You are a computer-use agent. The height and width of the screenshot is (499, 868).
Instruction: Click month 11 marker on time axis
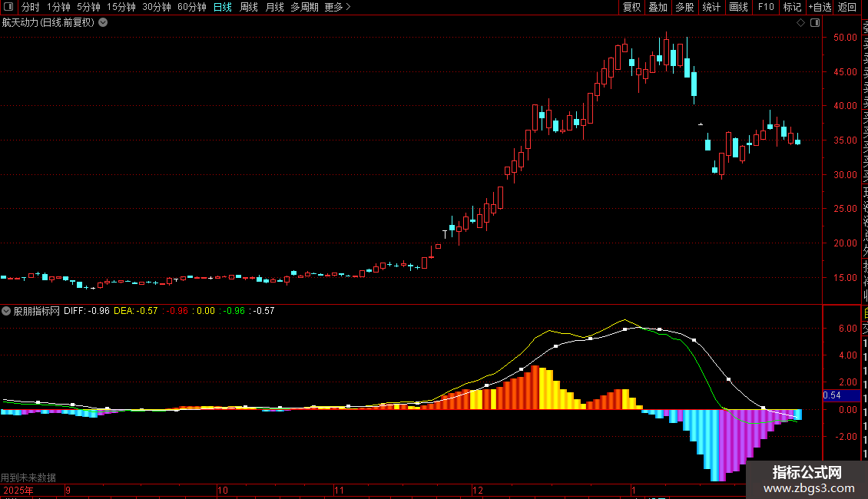[x=339, y=491]
